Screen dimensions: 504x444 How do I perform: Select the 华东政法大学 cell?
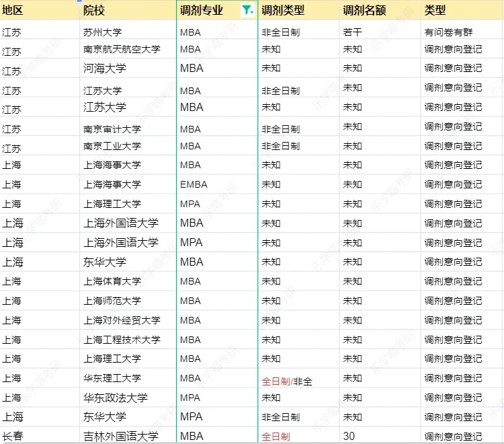[116, 398]
